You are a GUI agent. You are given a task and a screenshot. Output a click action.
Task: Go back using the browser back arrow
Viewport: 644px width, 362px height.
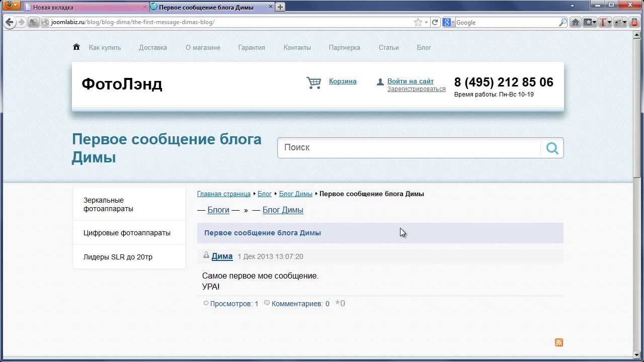coord(10,22)
